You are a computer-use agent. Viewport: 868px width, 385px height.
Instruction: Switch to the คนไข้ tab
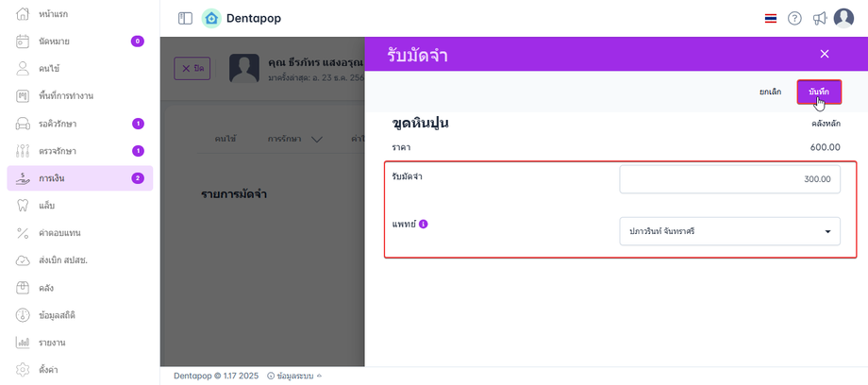tap(225, 139)
